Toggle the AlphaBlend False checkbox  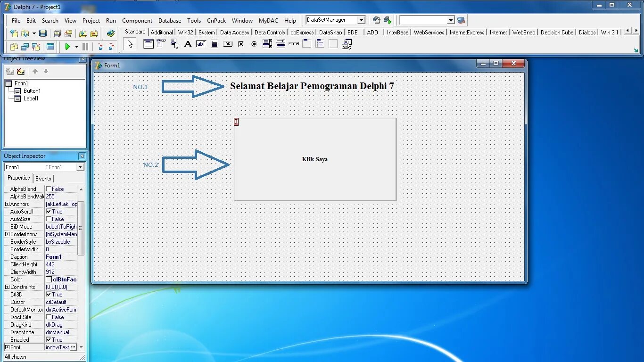click(49, 189)
